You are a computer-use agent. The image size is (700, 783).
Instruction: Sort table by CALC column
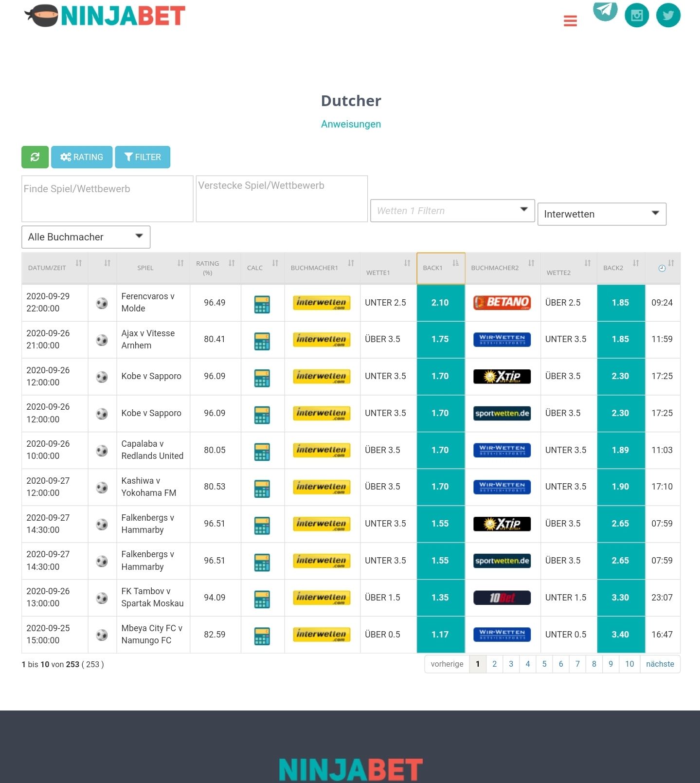click(x=262, y=268)
